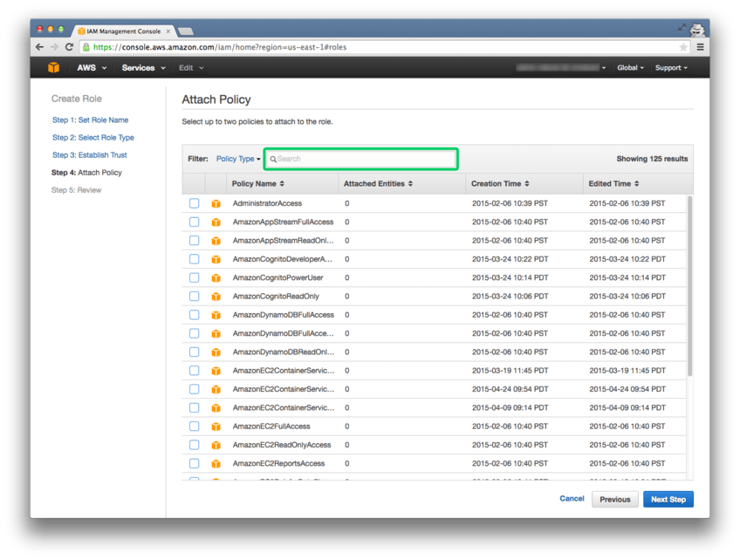Select Step 4: Attach Policy
Screen dimensions: 740x560
(x=86, y=173)
